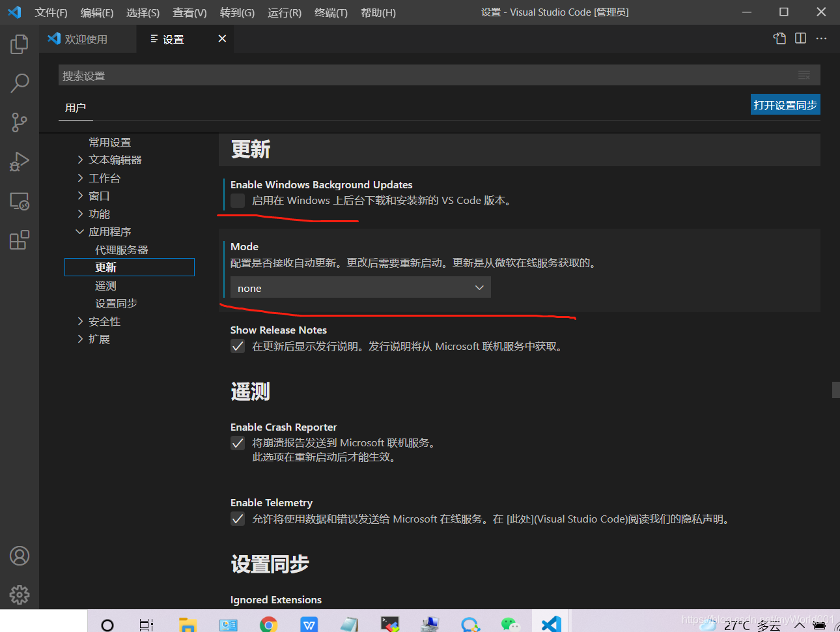Click the Split Editor icon
This screenshot has width=840, height=632.
pyautogui.click(x=801, y=38)
